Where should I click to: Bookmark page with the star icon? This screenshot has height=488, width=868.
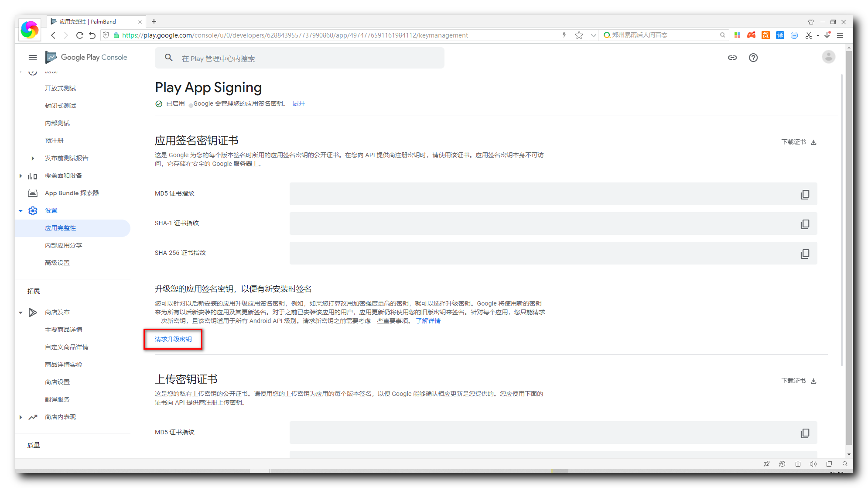tap(579, 35)
